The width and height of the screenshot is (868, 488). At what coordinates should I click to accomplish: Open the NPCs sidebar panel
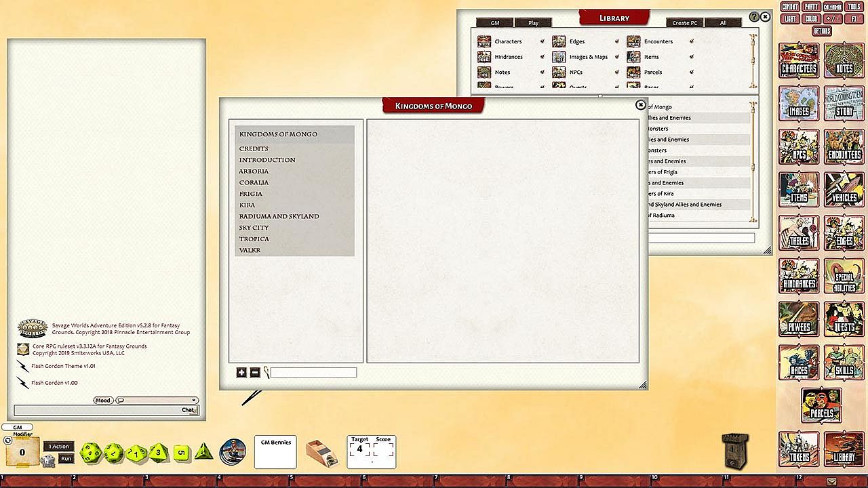(x=799, y=147)
